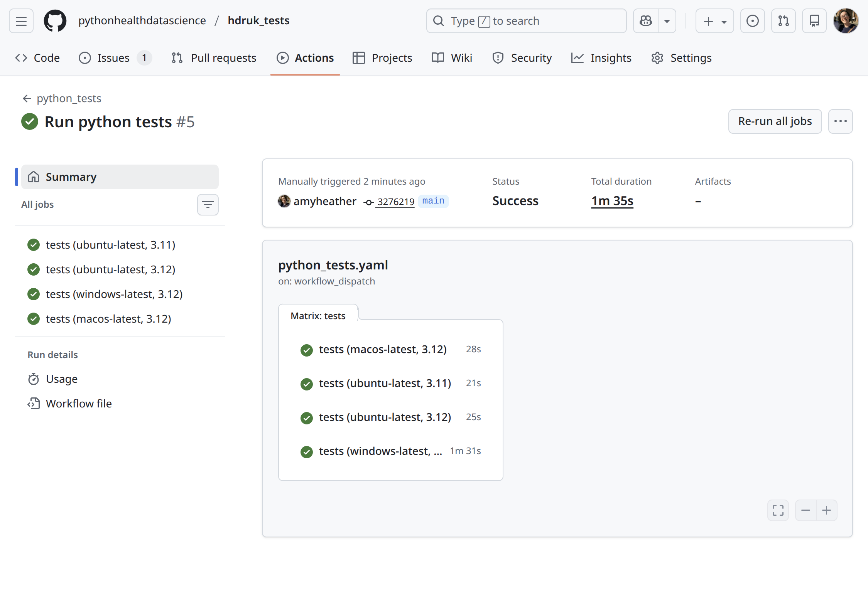
Task: Open the hamburger navigation menu
Action: coord(21,21)
